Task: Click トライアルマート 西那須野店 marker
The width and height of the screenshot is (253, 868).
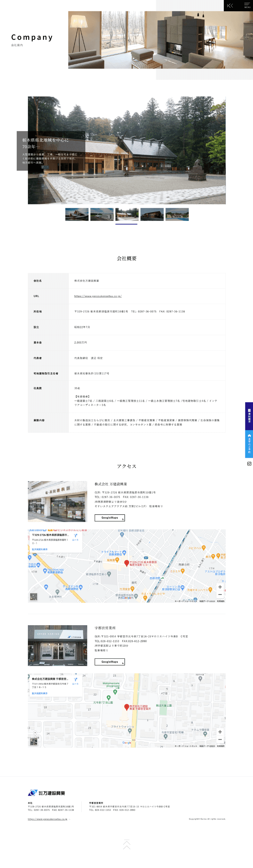Action: [124, 553]
